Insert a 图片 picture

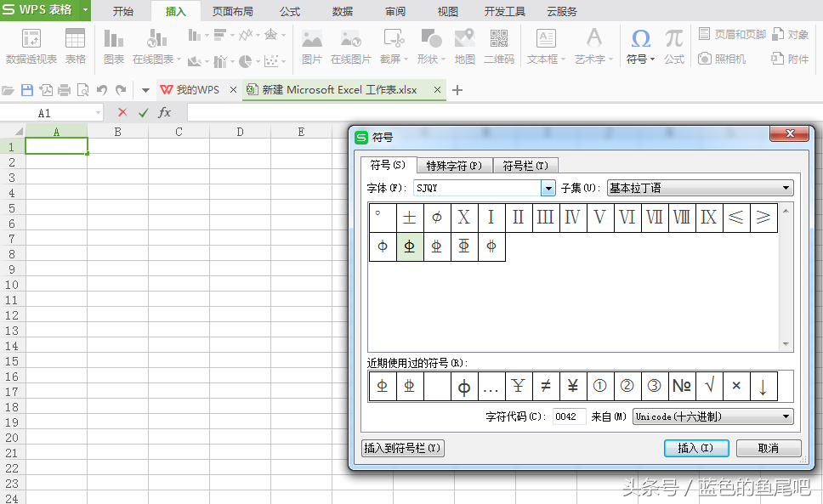coord(312,46)
